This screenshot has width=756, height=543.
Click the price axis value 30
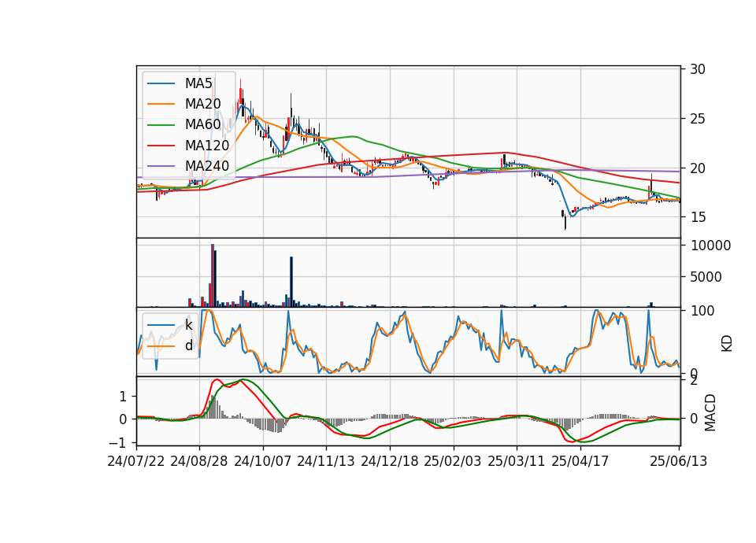pos(698,69)
